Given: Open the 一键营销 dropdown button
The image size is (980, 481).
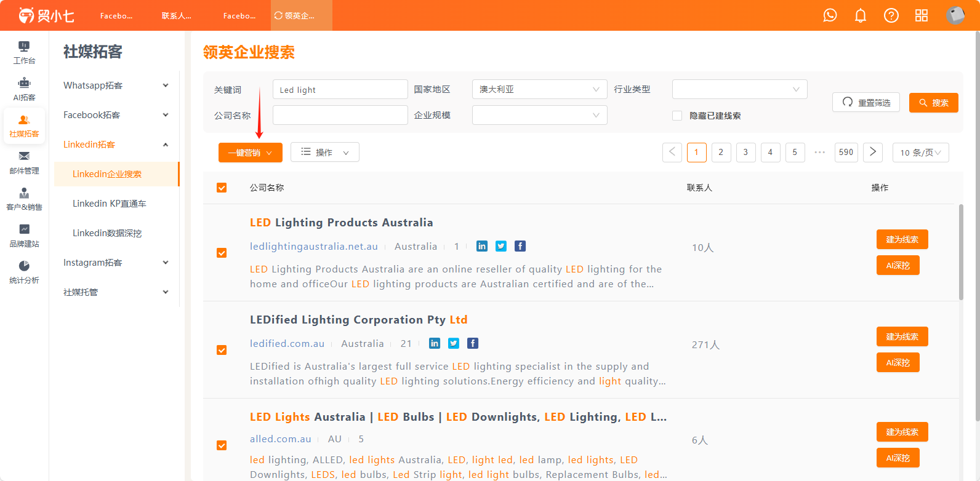Looking at the screenshot, I should tap(251, 153).
